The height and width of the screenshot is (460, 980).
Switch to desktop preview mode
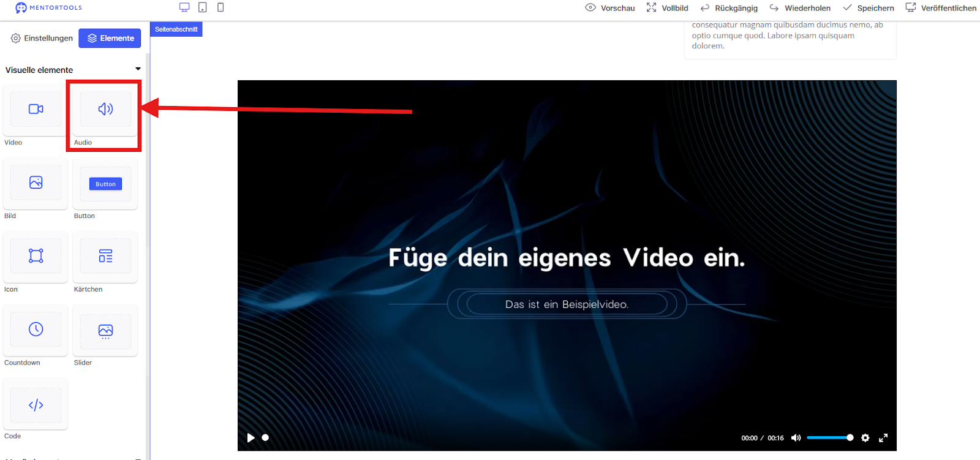point(184,7)
